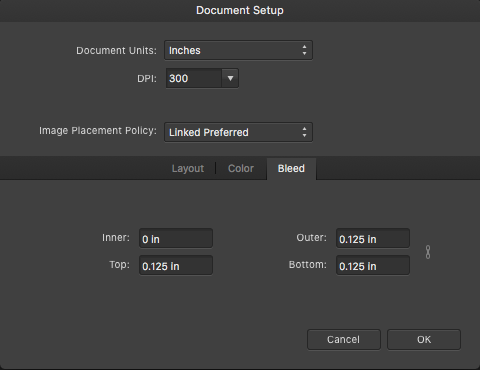Click into the DPI value field showing 300
The width and height of the screenshot is (480, 370).
pos(194,78)
